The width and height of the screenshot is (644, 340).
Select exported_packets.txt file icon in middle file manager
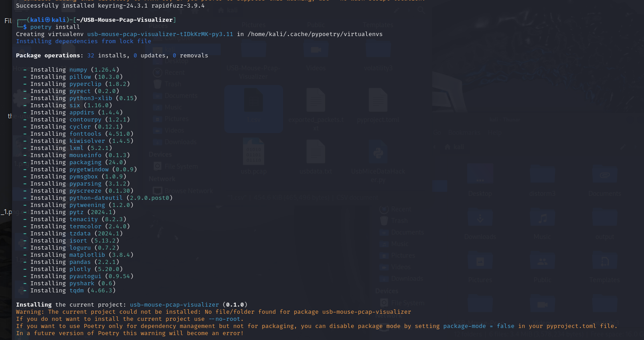pyautogui.click(x=316, y=100)
